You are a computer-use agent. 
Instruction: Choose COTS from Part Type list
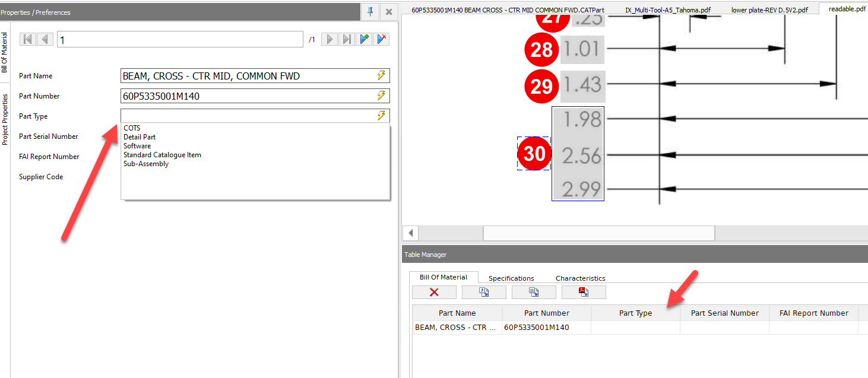point(132,128)
